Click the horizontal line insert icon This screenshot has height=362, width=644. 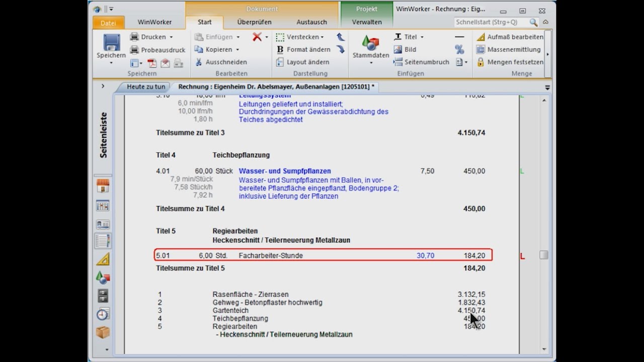[459, 37]
